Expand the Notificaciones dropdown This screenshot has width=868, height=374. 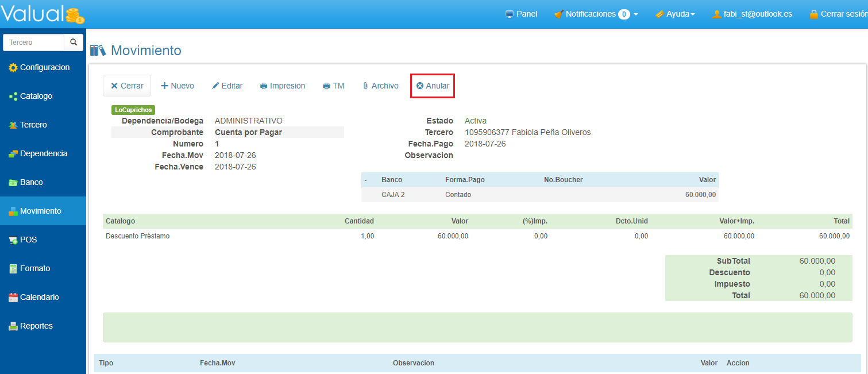tap(596, 14)
